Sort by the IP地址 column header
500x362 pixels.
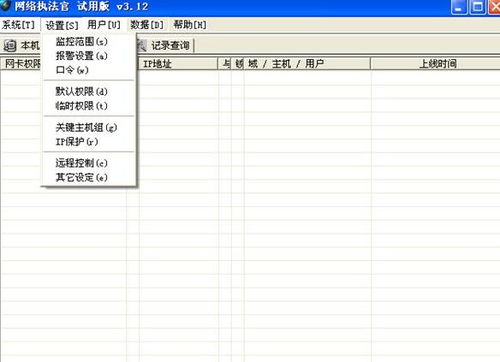pyautogui.click(x=178, y=64)
